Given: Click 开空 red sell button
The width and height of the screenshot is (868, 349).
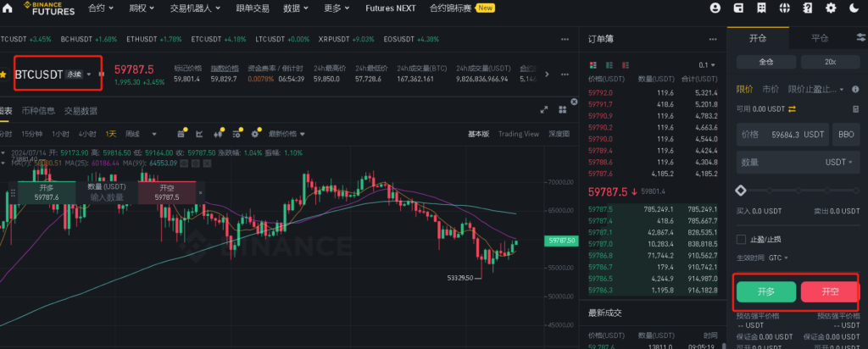Looking at the screenshot, I should point(831,292).
